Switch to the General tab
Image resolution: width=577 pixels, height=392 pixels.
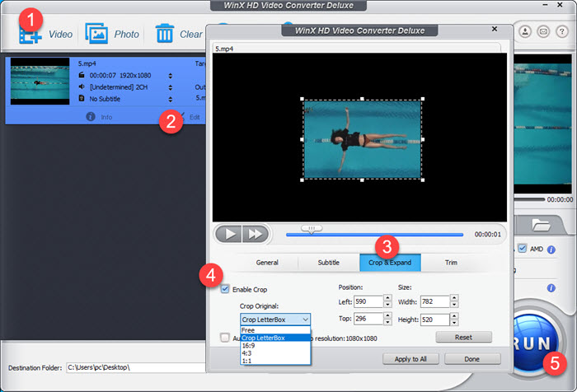pyautogui.click(x=267, y=263)
